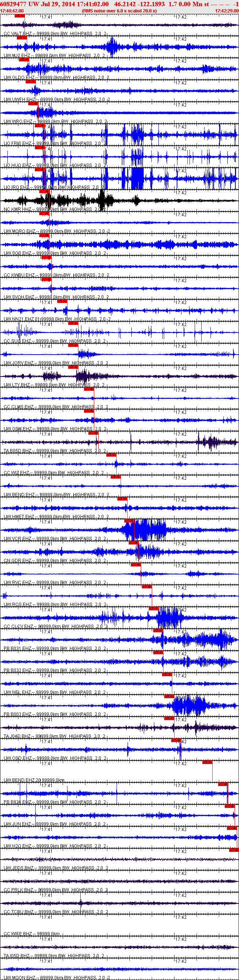The height and width of the screenshot is (980, 239).
Task: Click the pick marker on UW.H2O trace
Action: coord(231,828)
